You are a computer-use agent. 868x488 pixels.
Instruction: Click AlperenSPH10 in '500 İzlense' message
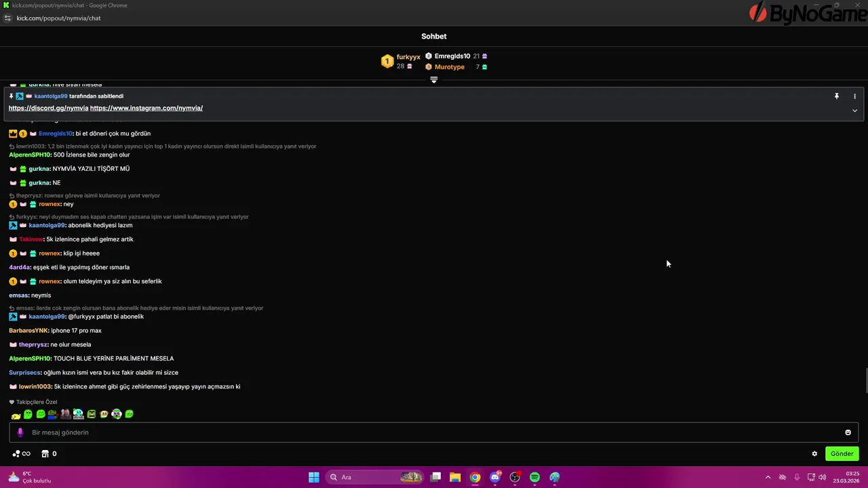tap(30, 155)
